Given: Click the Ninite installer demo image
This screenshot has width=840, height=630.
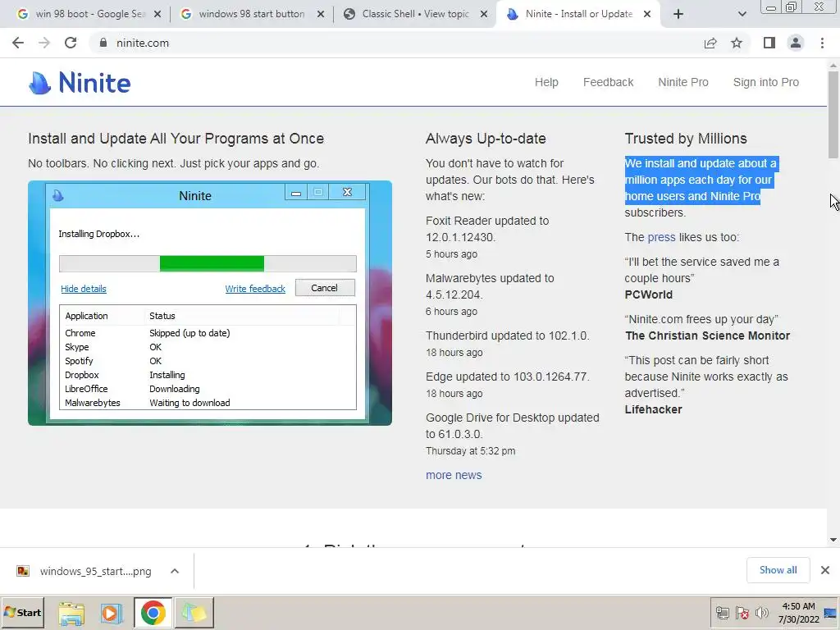Looking at the screenshot, I should tap(210, 304).
